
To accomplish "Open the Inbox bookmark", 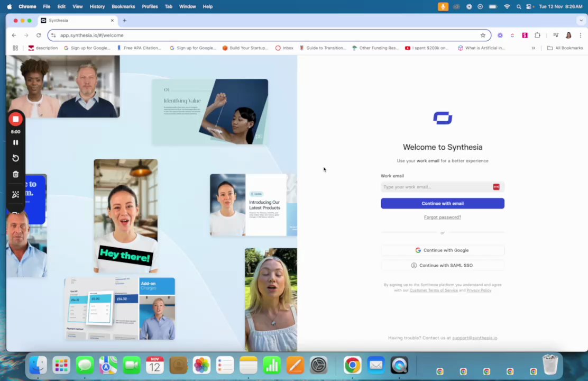I will pyautogui.click(x=284, y=48).
